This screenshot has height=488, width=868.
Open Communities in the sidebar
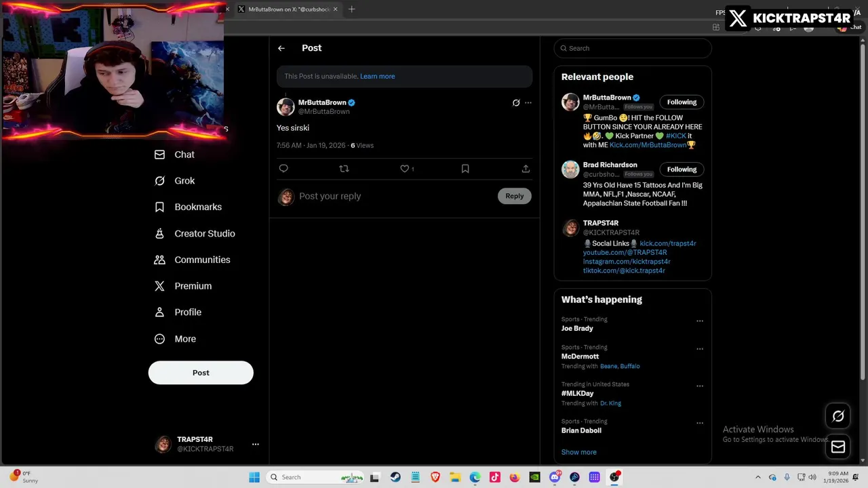pos(192,260)
